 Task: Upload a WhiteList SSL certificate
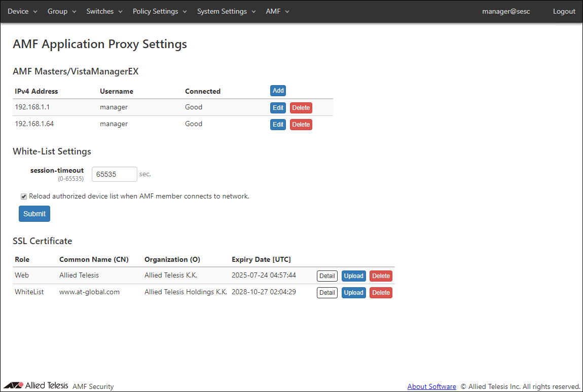click(353, 293)
